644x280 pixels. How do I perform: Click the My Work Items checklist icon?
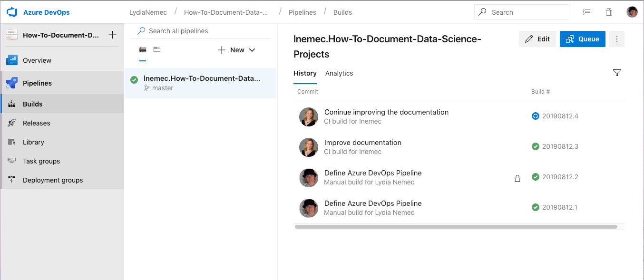click(586, 12)
